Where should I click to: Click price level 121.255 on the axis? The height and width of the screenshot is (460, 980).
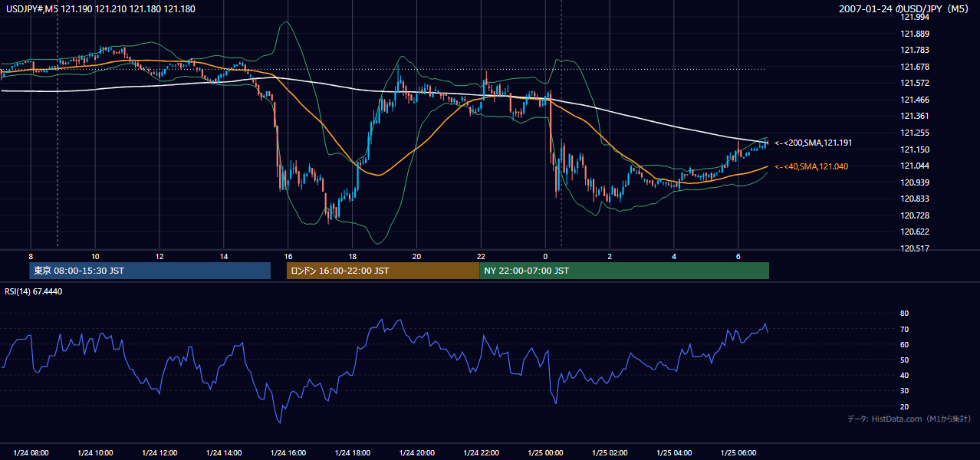coord(915,133)
